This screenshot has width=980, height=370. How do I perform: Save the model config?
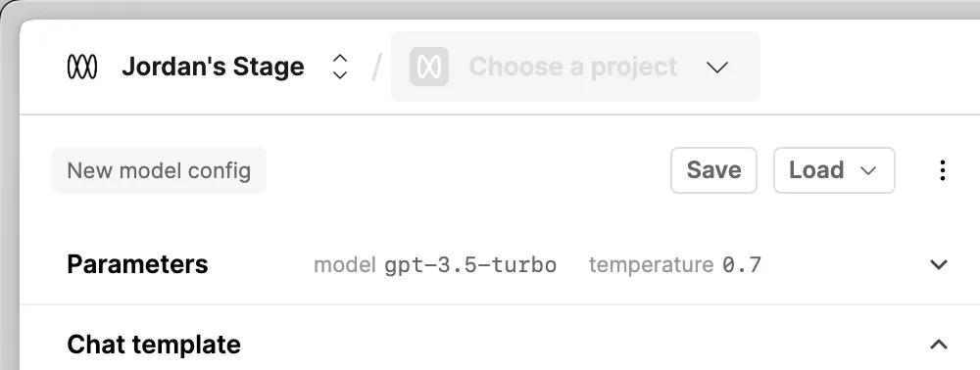click(713, 170)
